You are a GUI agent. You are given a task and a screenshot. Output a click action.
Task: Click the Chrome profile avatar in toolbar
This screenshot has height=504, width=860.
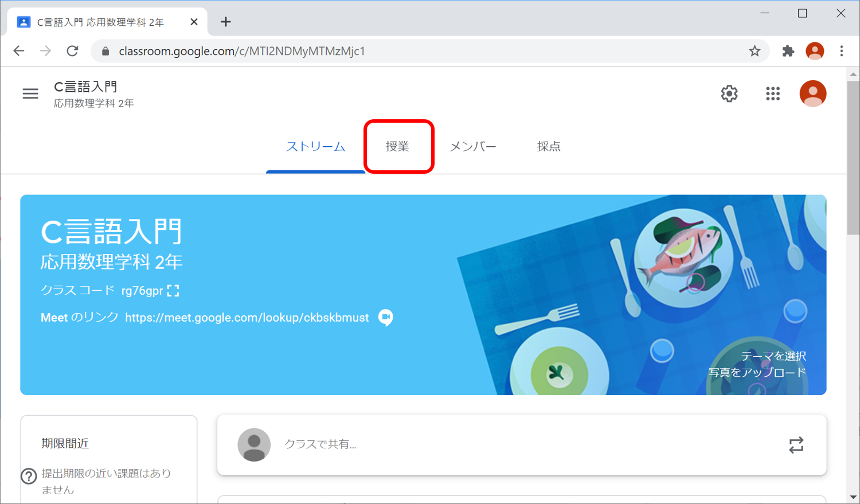click(815, 51)
